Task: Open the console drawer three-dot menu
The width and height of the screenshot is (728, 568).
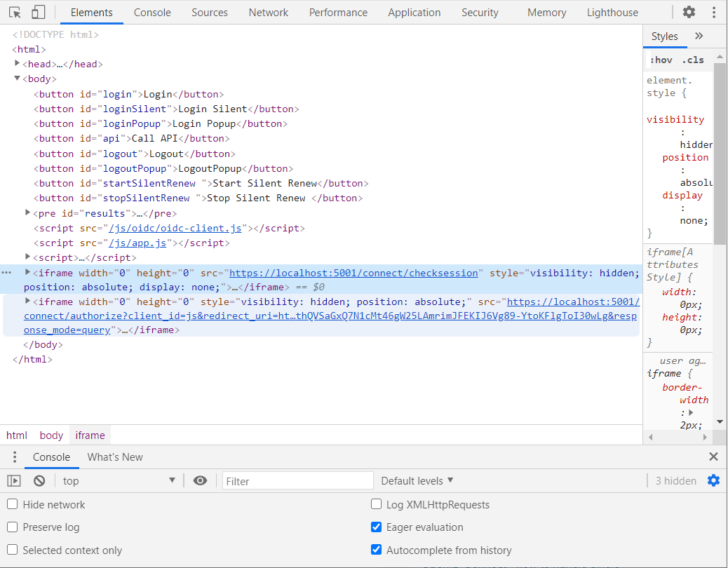Action: click(15, 457)
